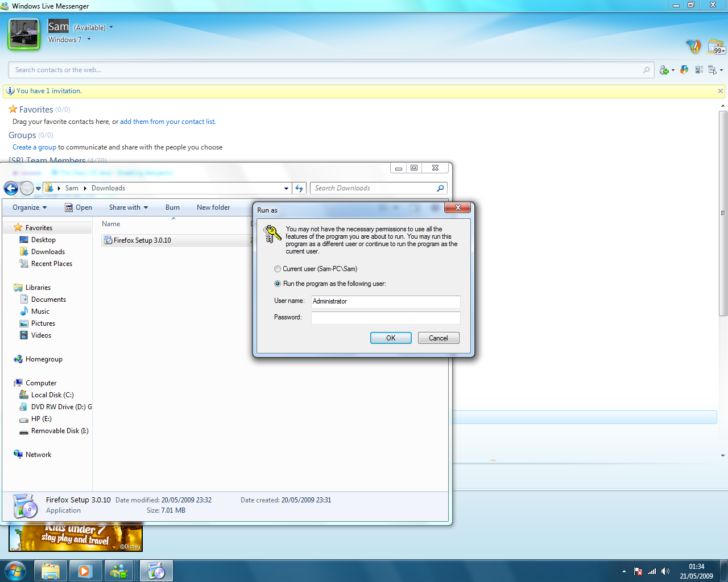Select Favorites in the navigation pane
Screen dimensions: 728x582
point(39,228)
